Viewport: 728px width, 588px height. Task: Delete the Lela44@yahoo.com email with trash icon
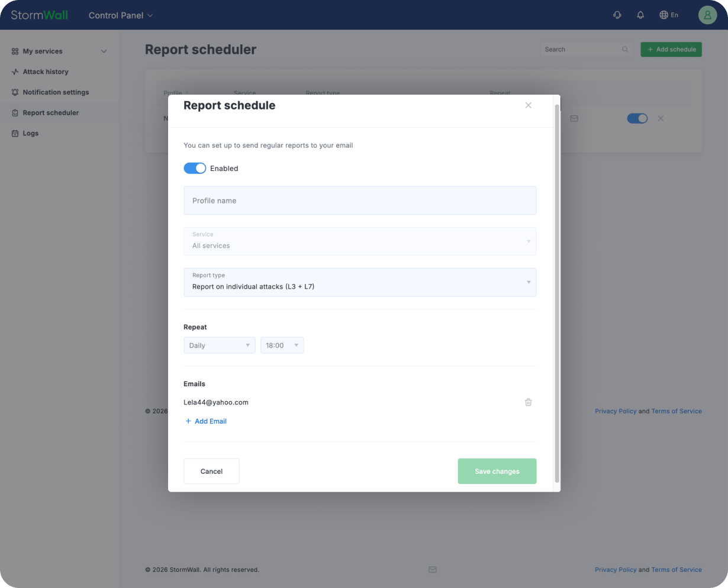click(x=529, y=402)
